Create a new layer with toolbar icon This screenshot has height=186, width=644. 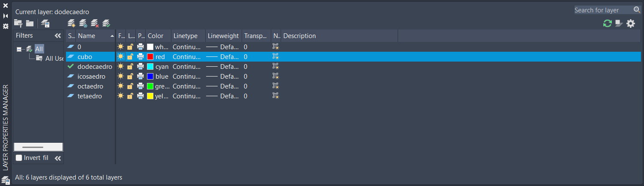(x=72, y=23)
